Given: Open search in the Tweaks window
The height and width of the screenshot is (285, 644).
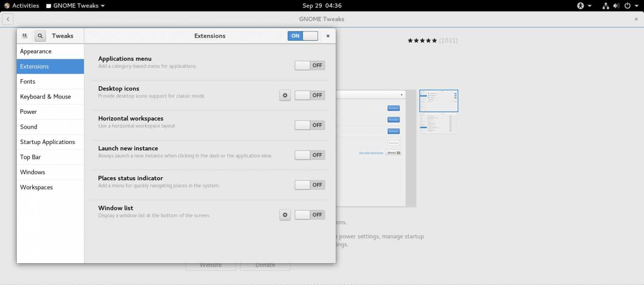Looking at the screenshot, I should [x=40, y=36].
